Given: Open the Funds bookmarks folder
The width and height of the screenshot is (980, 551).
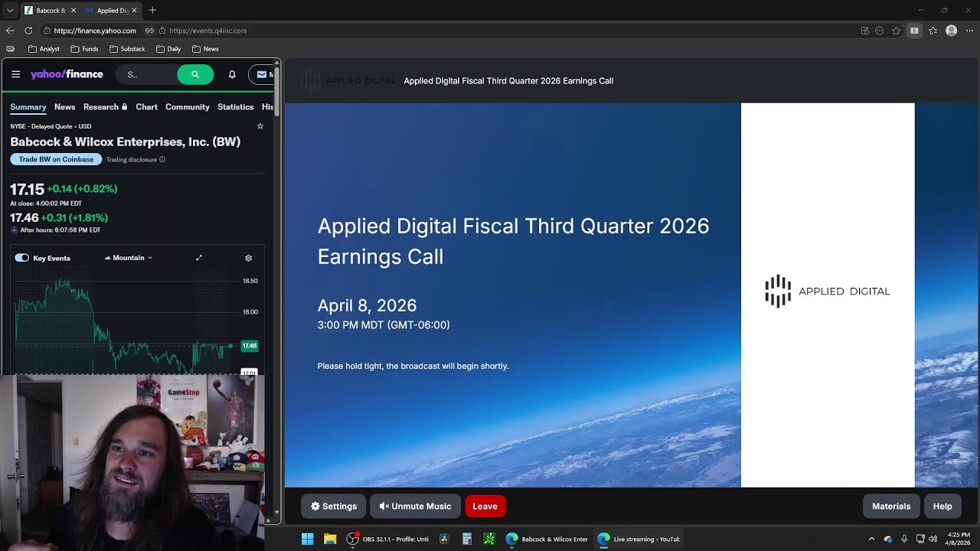Looking at the screenshot, I should [84, 49].
